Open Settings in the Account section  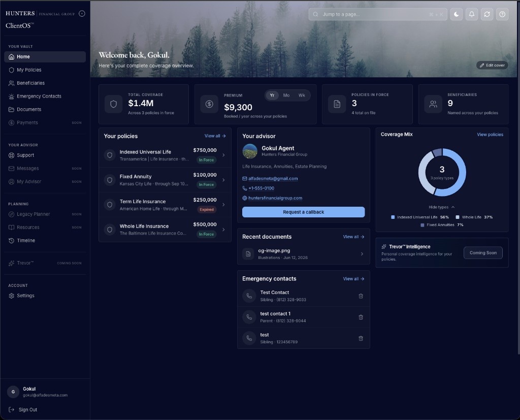click(x=45, y=296)
